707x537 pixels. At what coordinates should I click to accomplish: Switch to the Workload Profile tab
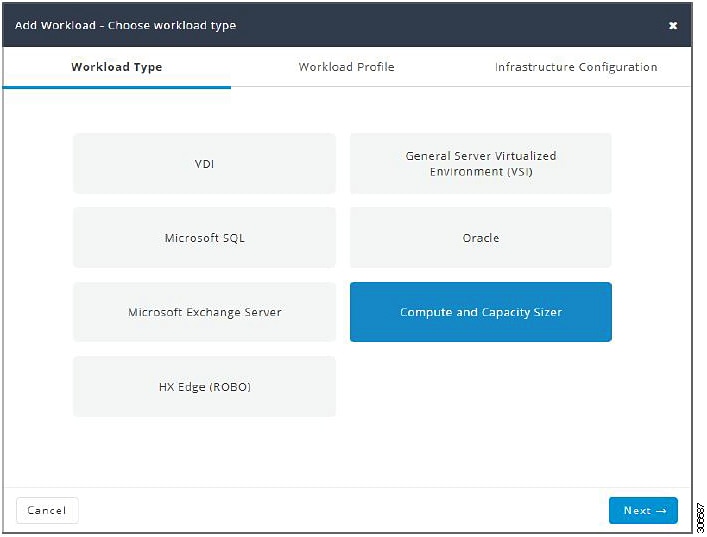346,67
